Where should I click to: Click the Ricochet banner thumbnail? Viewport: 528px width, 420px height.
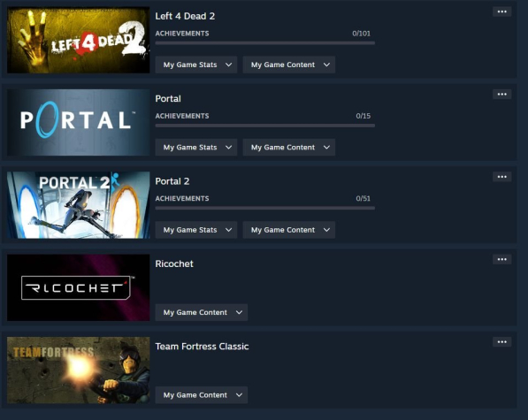[79, 287]
